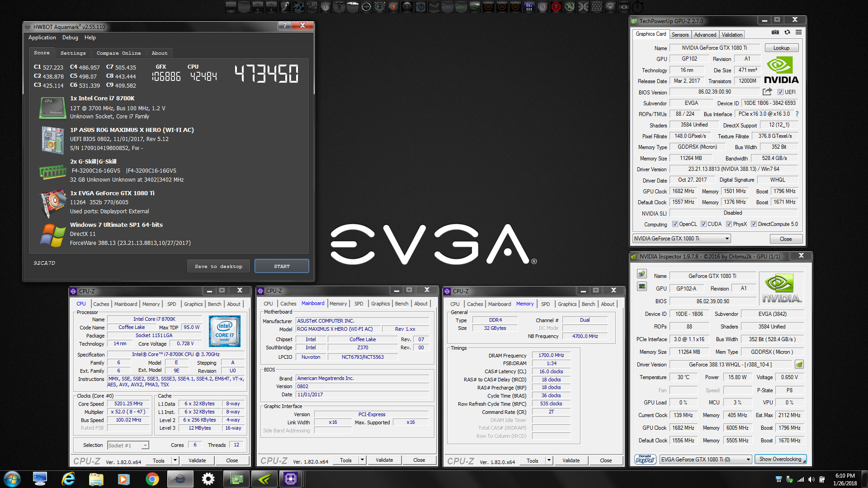Image resolution: width=868 pixels, height=488 pixels.
Task: Expand Socket #1 selection dropdown
Action: pos(145,446)
